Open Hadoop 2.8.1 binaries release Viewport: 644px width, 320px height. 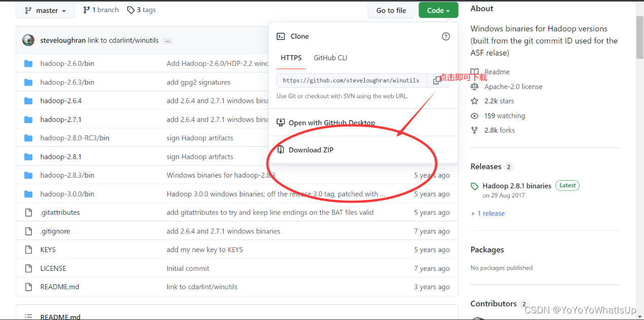click(517, 186)
